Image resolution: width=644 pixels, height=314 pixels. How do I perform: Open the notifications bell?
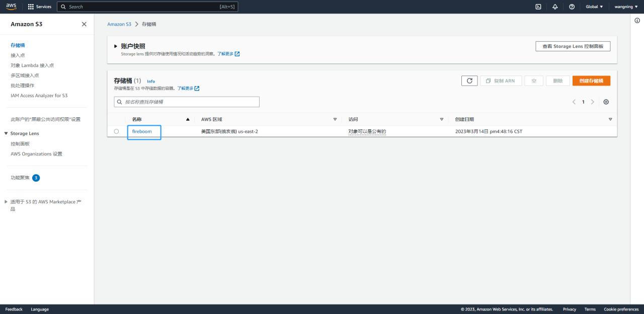555,7
